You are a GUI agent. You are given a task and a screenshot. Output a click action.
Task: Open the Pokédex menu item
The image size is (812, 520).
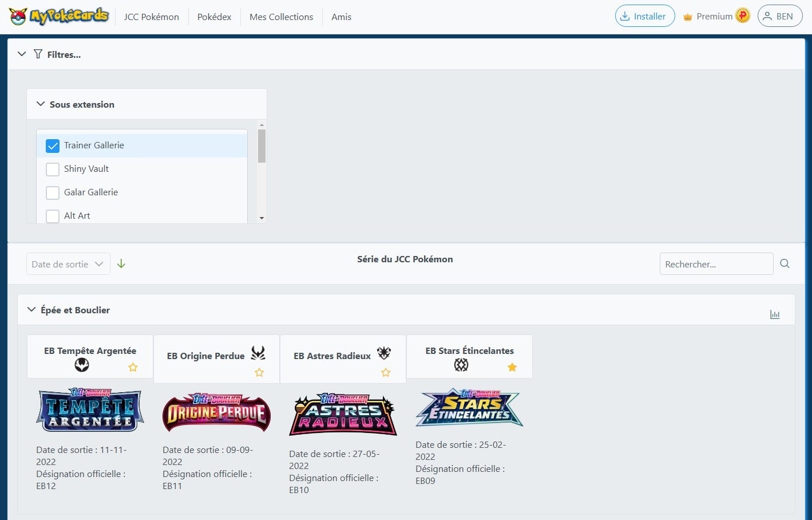[214, 17]
